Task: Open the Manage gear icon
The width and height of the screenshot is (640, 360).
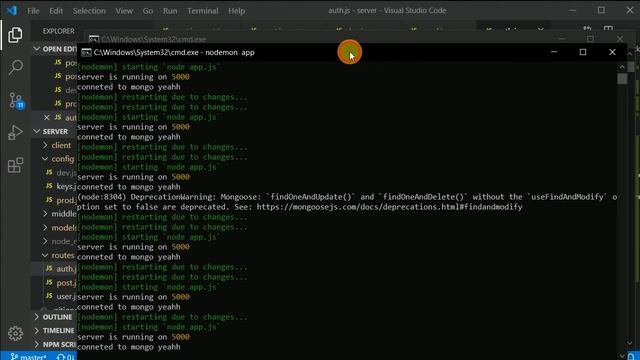Action: (x=15, y=333)
